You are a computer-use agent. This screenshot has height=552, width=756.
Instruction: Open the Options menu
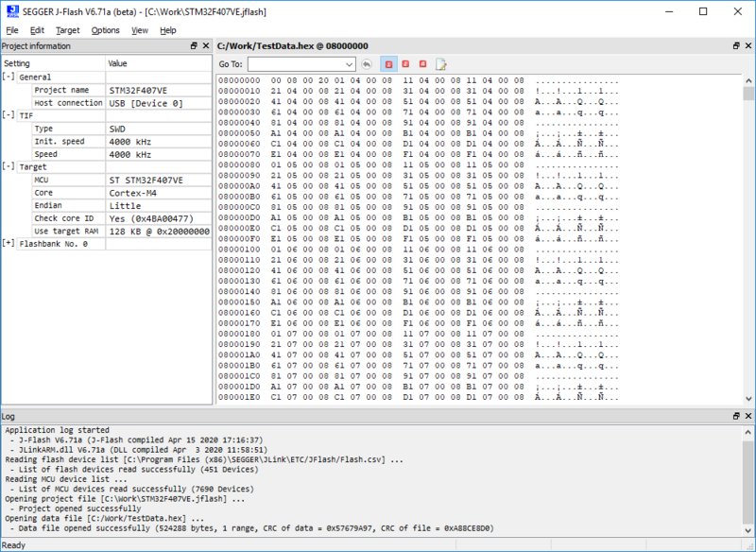coord(106,30)
